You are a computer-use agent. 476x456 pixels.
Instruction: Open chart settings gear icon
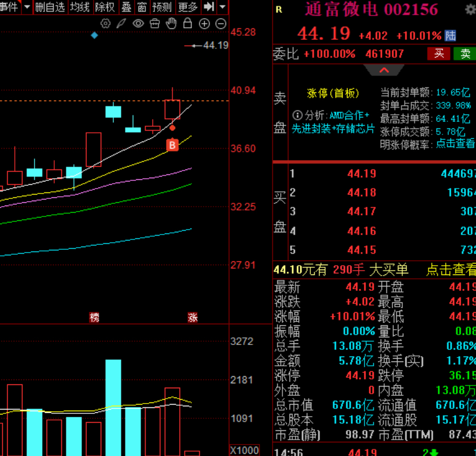[x=106, y=24]
